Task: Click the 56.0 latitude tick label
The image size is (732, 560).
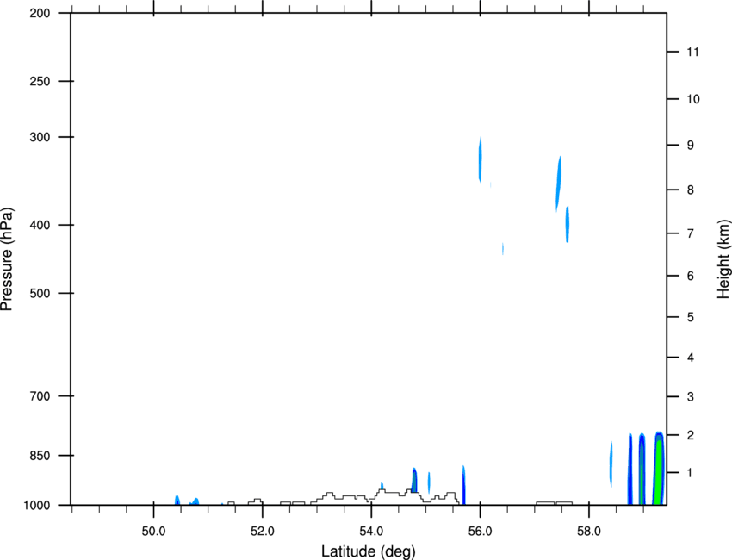Action: coord(480,532)
